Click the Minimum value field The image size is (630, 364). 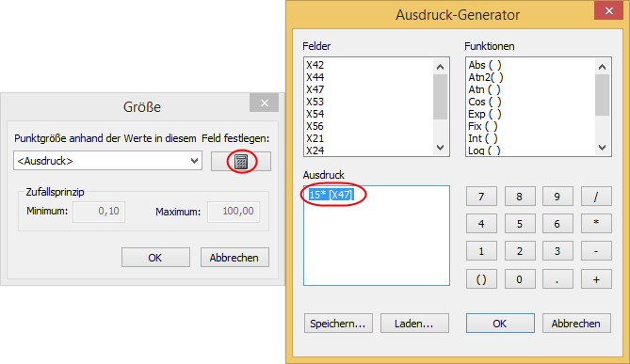[x=99, y=212]
